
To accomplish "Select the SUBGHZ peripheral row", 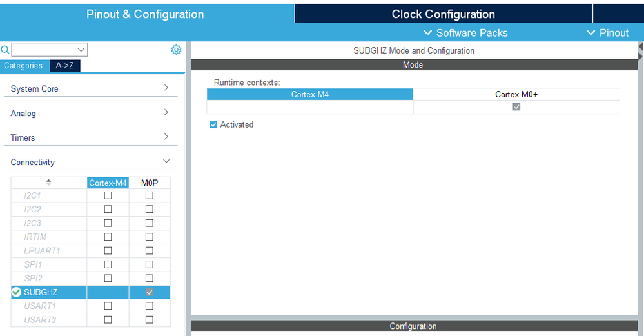I will (90, 292).
